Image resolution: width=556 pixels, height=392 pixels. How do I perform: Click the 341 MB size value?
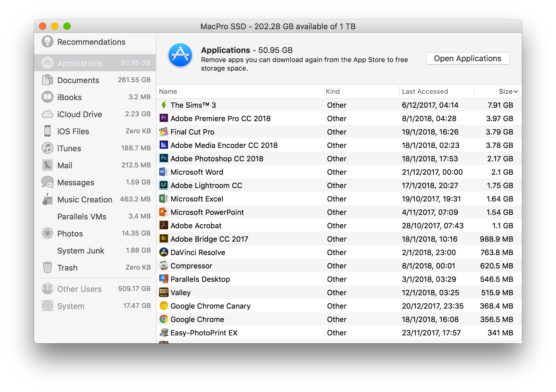500,333
